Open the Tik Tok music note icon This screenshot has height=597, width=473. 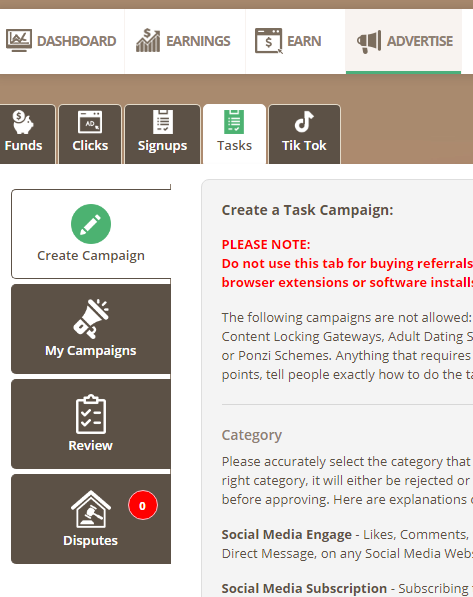click(x=304, y=122)
